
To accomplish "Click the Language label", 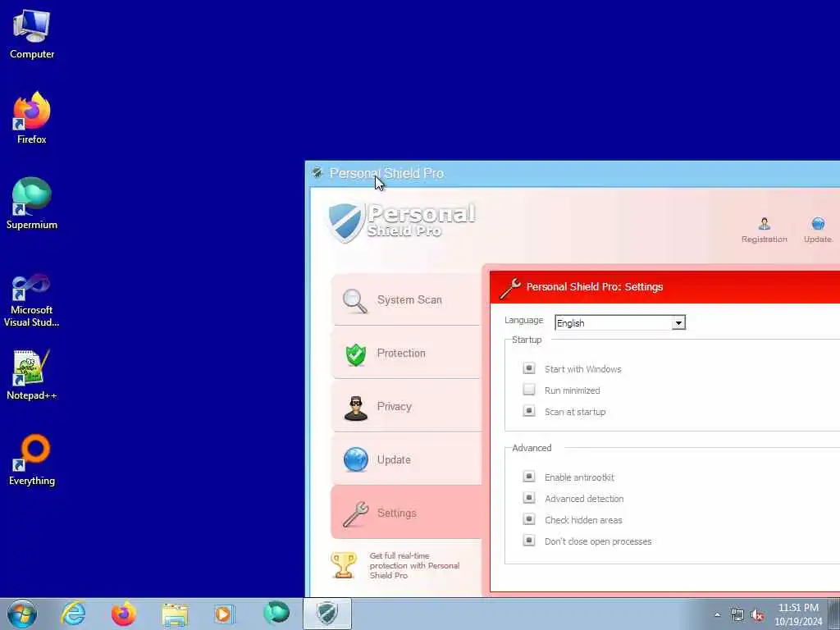I will click(x=523, y=321).
